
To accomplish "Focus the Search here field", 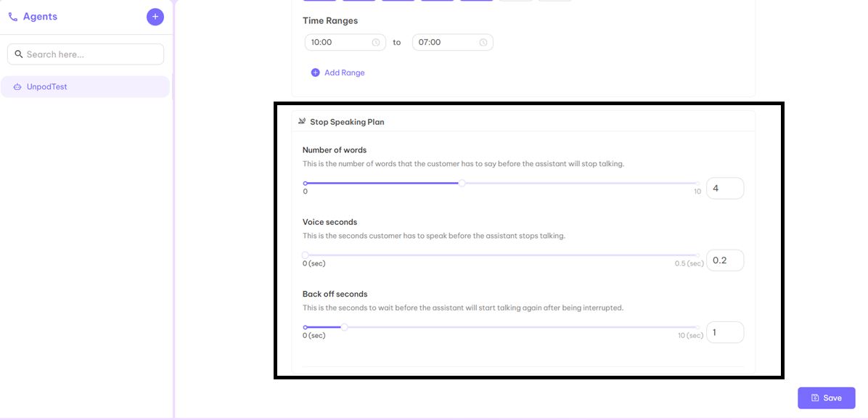I will pos(85,54).
